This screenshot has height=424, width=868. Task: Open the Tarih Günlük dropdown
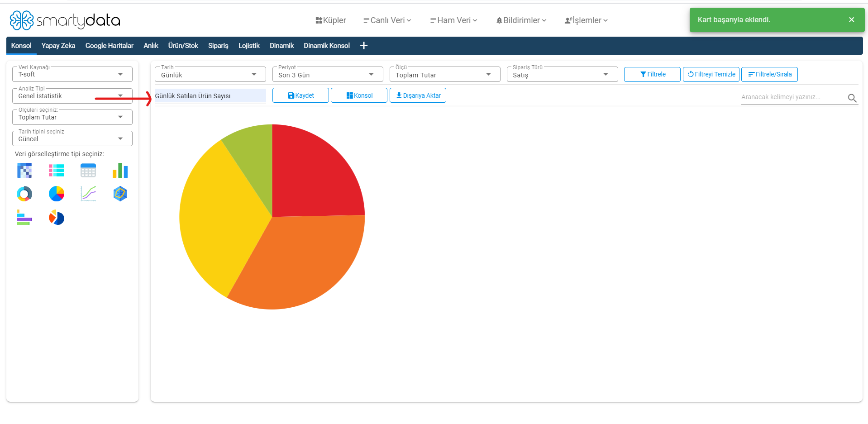click(210, 75)
